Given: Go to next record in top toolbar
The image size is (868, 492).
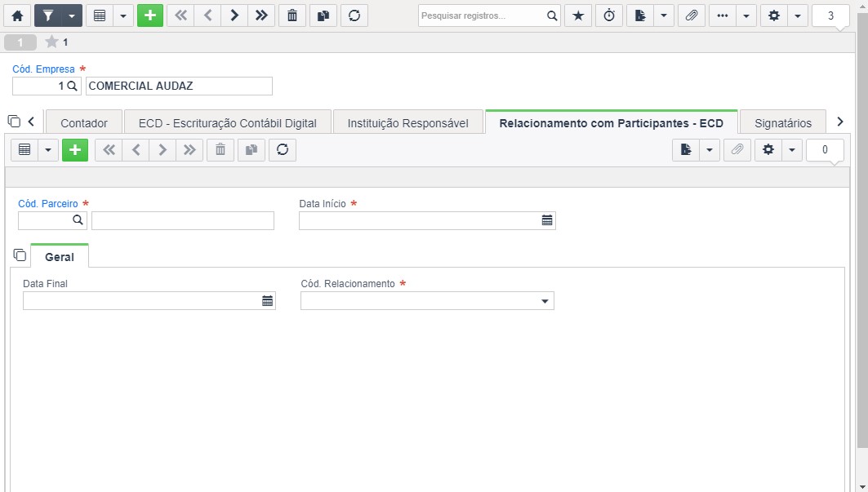Looking at the screenshot, I should click(234, 16).
